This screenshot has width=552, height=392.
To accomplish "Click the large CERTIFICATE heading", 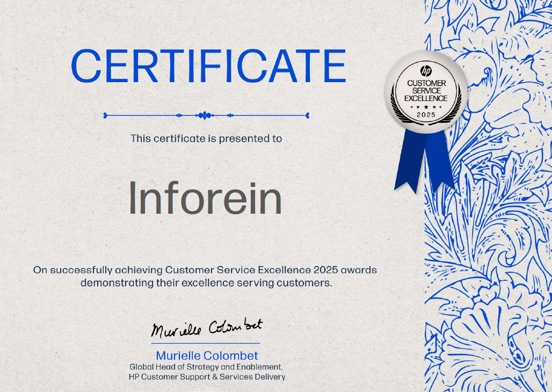I will click(208, 66).
